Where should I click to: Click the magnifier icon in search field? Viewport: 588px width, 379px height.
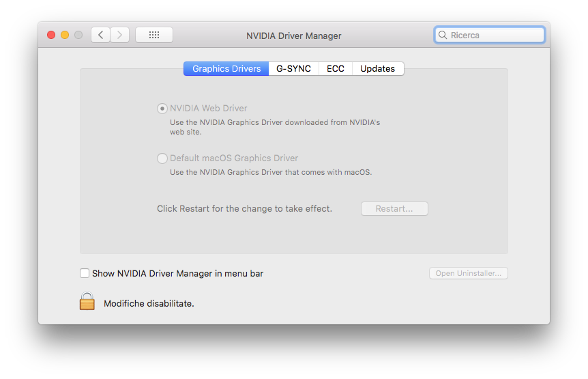[x=443, y=35]
